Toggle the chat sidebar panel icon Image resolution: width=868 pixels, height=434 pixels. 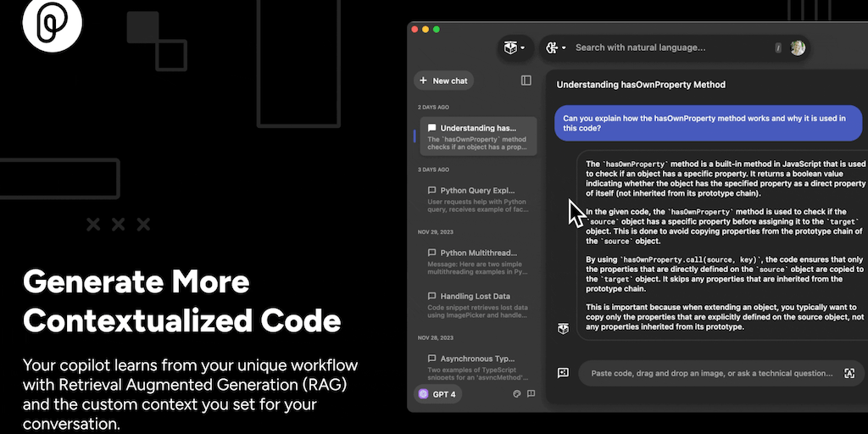click(526, 81)
